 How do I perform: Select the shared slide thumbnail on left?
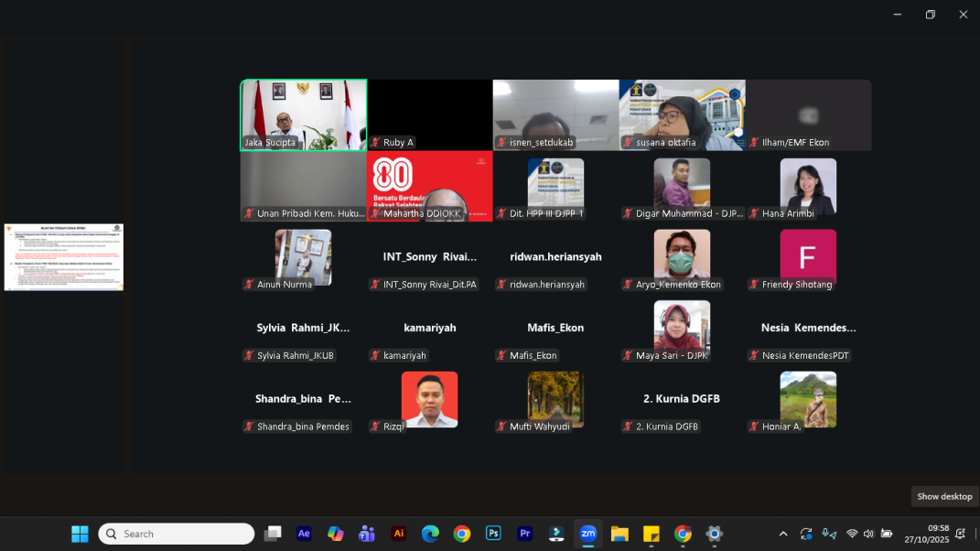click(x=64, y=257)
